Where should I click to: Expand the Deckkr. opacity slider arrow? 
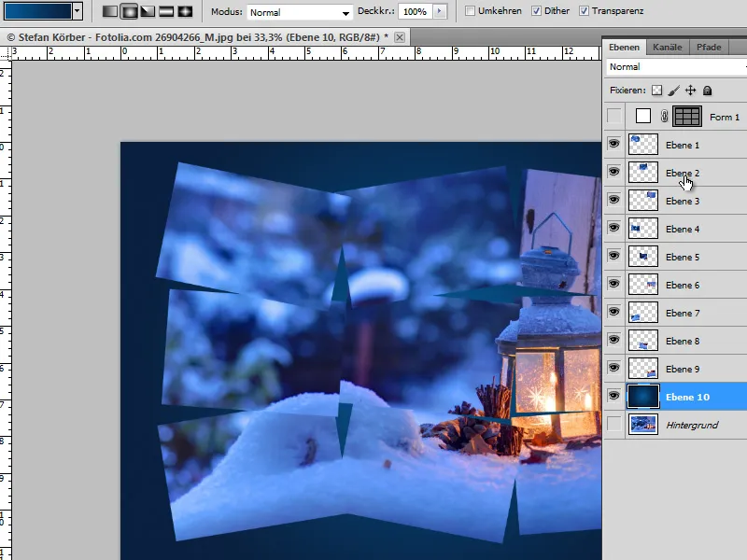point(439,12)
